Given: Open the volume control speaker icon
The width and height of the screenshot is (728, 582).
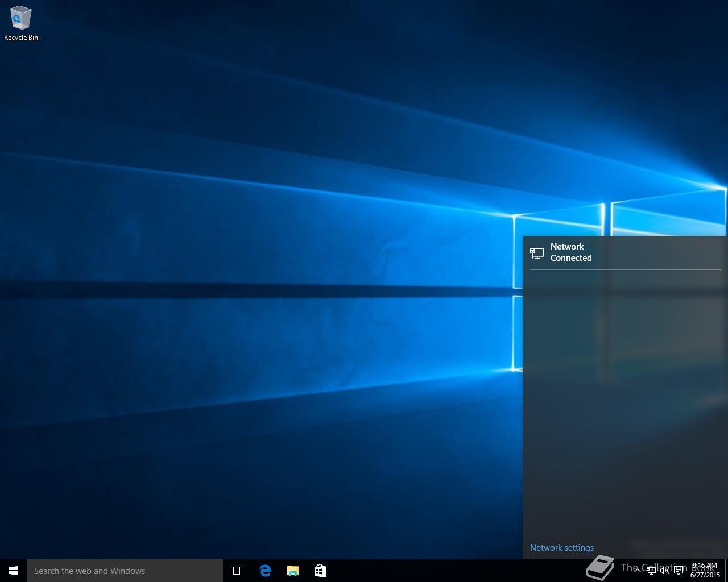Looking at the screenshot, I should [664, 571].
